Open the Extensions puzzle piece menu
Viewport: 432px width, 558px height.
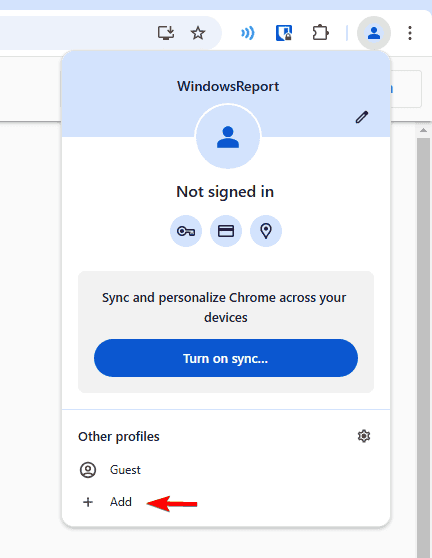320,33
